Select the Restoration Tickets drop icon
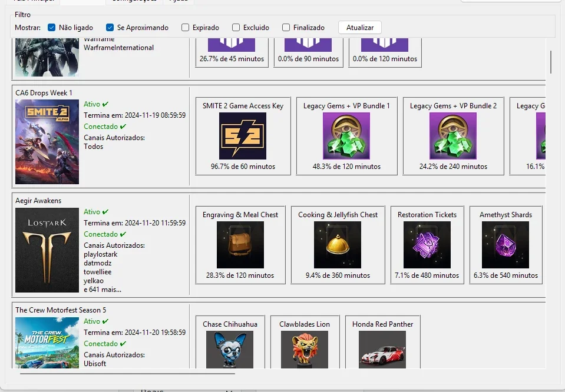The height and width of the screenshot is (392, 565). [x=427, y=245]
